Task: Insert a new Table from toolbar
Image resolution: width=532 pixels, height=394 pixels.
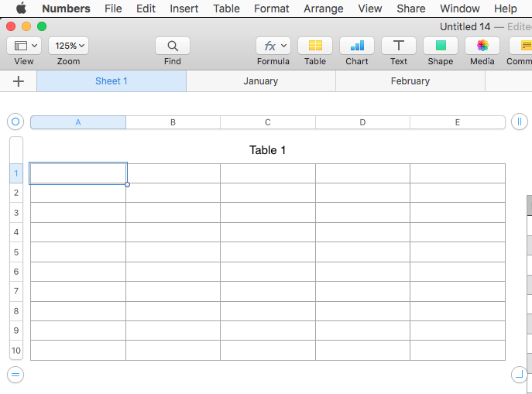Action: (315, 46)
